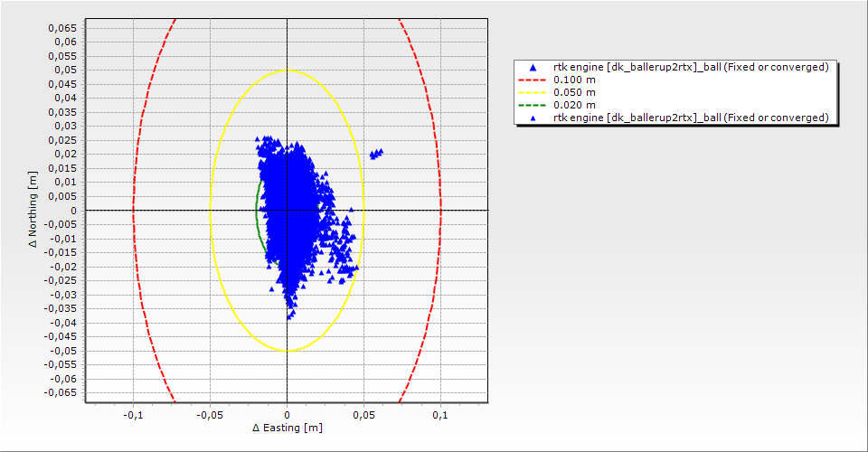Click the "Δ Northing [m]" axis title

point(33,209)
